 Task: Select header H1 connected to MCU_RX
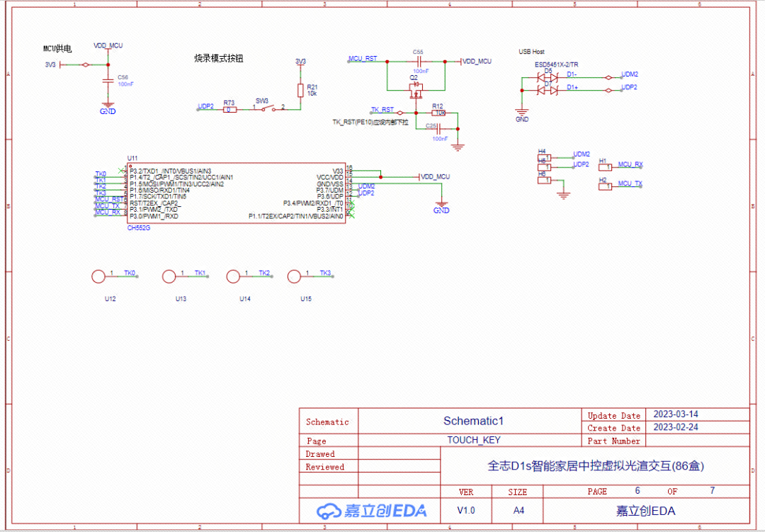606,166
